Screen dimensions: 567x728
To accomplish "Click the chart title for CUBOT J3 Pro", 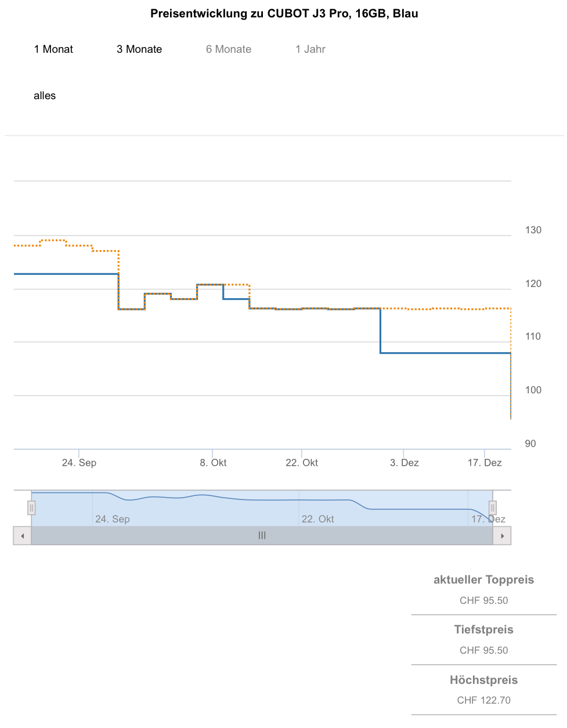I will coord(284,13).
